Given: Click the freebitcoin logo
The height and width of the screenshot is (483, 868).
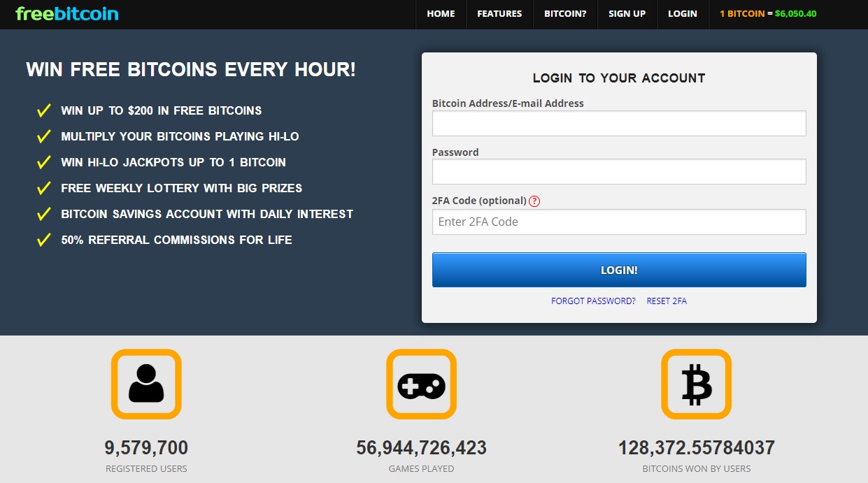Looking at the screenshot, I should [67, 14].
